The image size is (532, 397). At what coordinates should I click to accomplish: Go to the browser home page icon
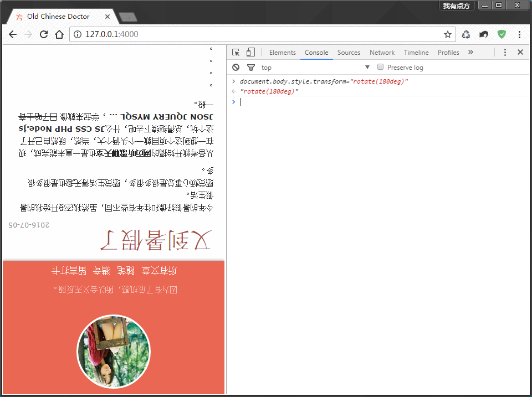click(59, 34)
